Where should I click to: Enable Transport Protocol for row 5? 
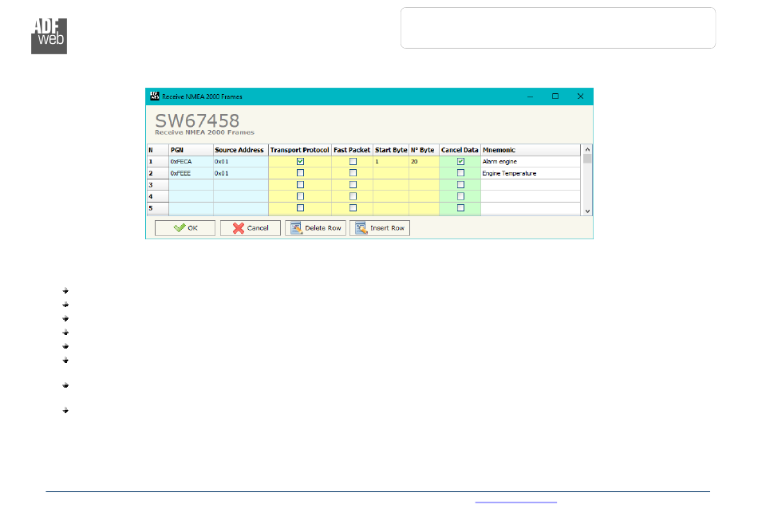pos(300,207)
